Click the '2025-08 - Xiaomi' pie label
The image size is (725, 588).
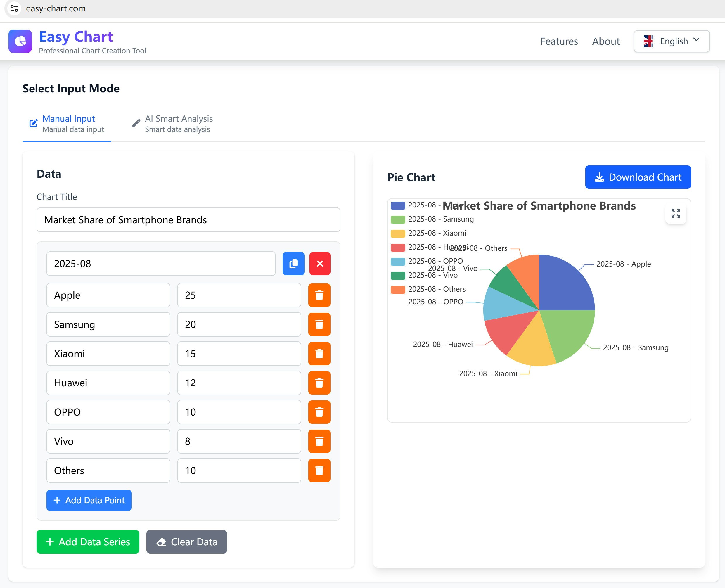[x=488, y=373]
